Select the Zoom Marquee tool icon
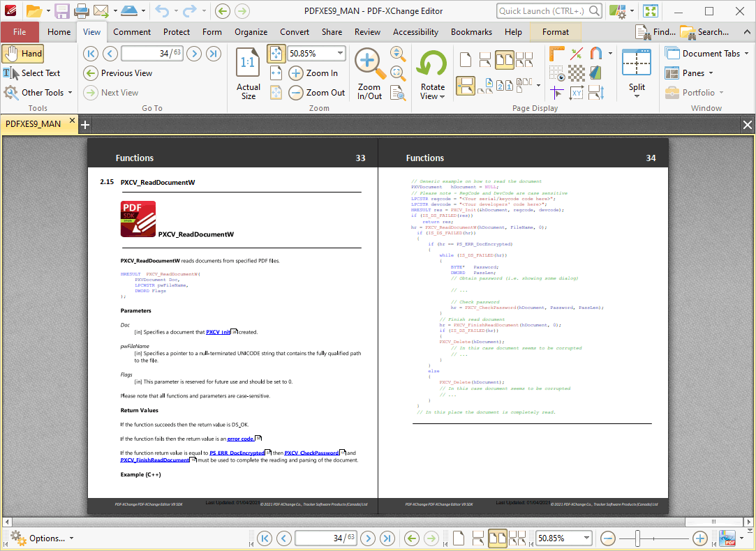756x551 pixels. pyautogui.click(x=398, y=73)
